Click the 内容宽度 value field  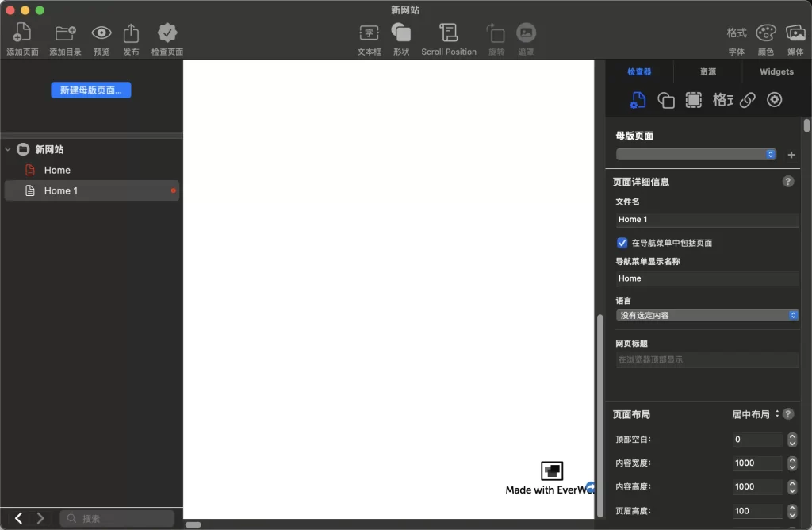(757, 463)
